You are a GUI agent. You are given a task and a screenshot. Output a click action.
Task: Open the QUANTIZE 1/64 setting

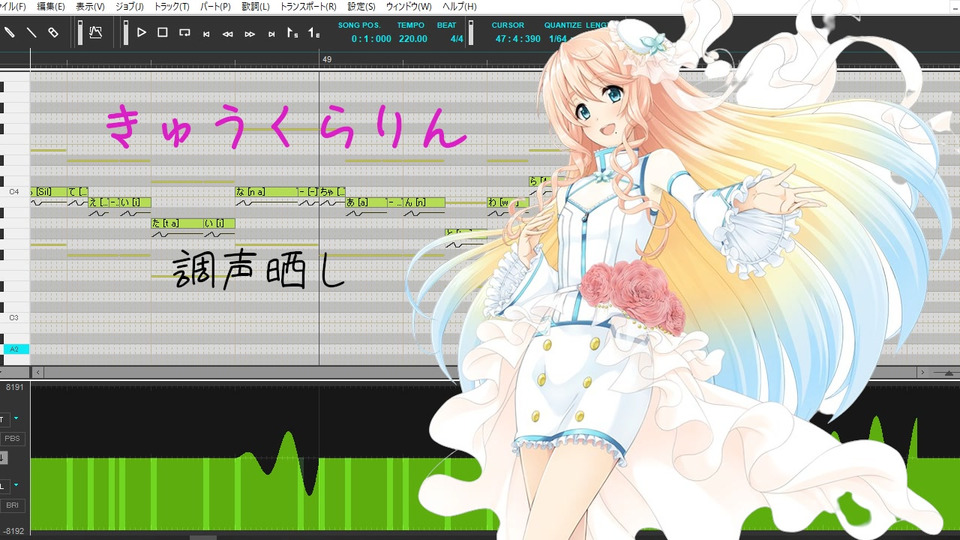click(558, 39)
